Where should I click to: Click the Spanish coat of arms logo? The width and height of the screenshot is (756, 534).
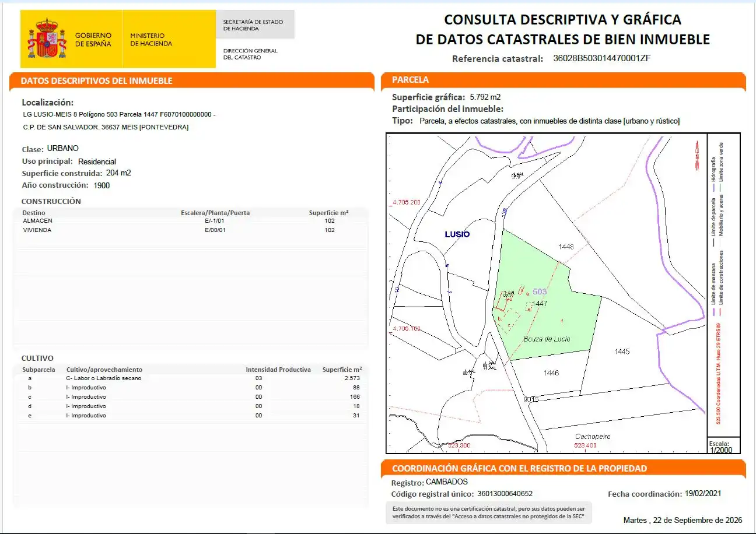[47, 38]
